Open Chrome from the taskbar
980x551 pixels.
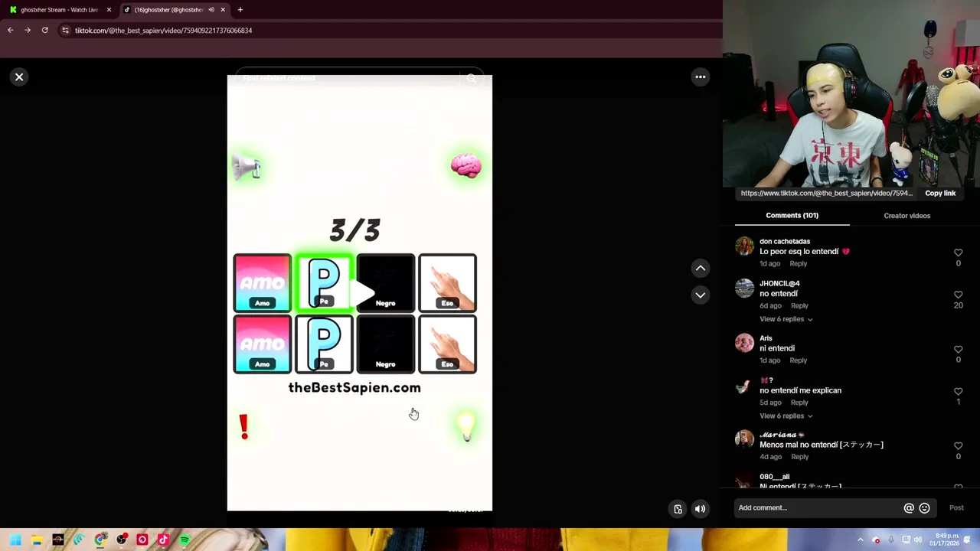tap(100, 540)
